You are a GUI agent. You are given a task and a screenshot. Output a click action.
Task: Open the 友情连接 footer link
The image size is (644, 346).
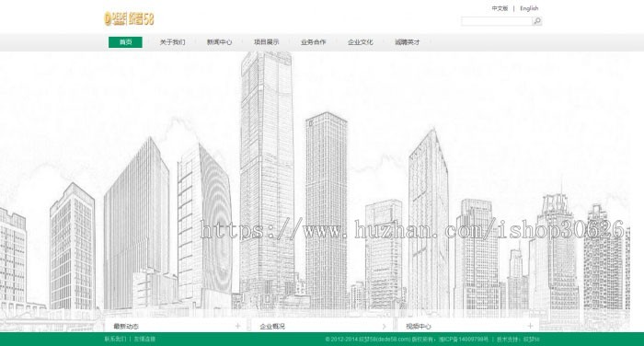(x=144, y=339)
